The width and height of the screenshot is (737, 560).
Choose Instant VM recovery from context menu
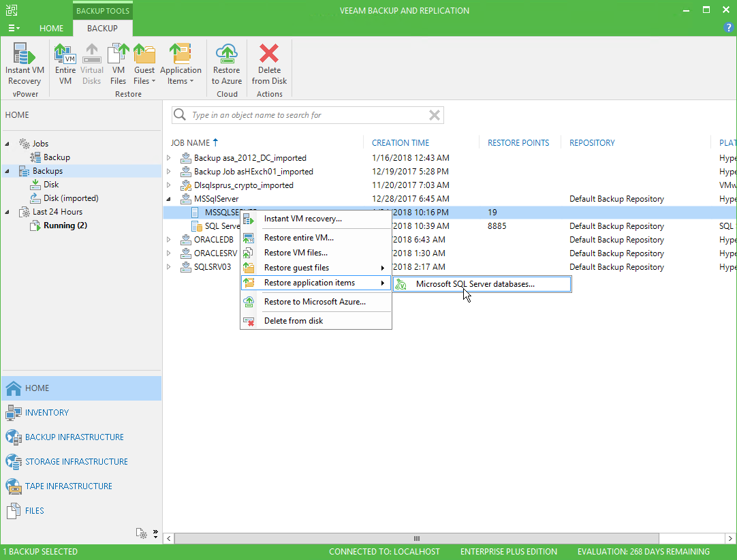316,219
